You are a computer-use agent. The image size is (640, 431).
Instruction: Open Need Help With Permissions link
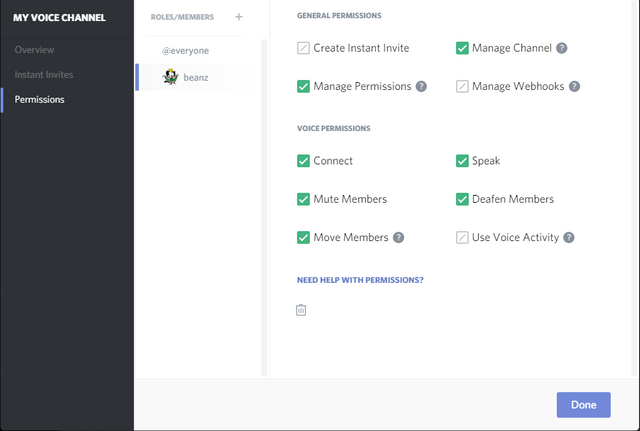[360, 280]
